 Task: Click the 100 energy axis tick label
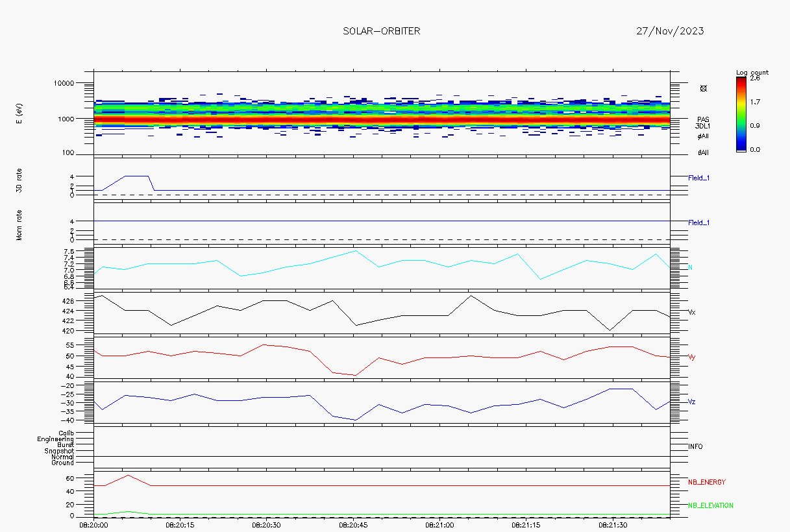68,153
